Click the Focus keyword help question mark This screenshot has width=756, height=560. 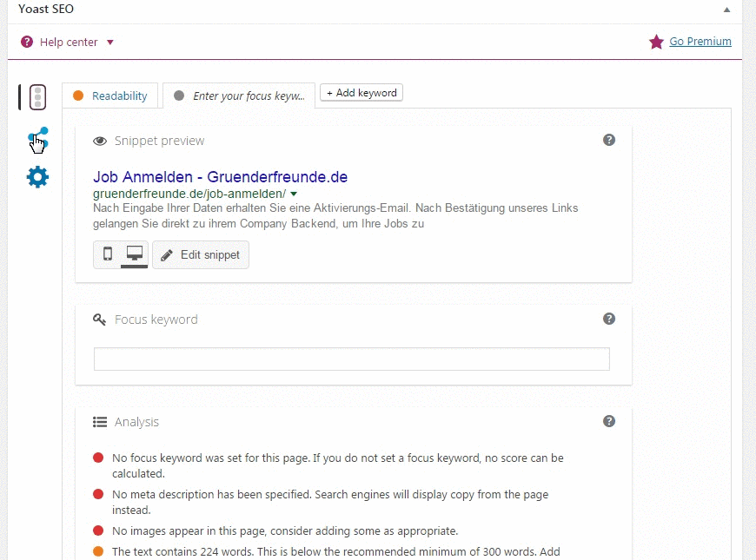(x=609, y=319)
